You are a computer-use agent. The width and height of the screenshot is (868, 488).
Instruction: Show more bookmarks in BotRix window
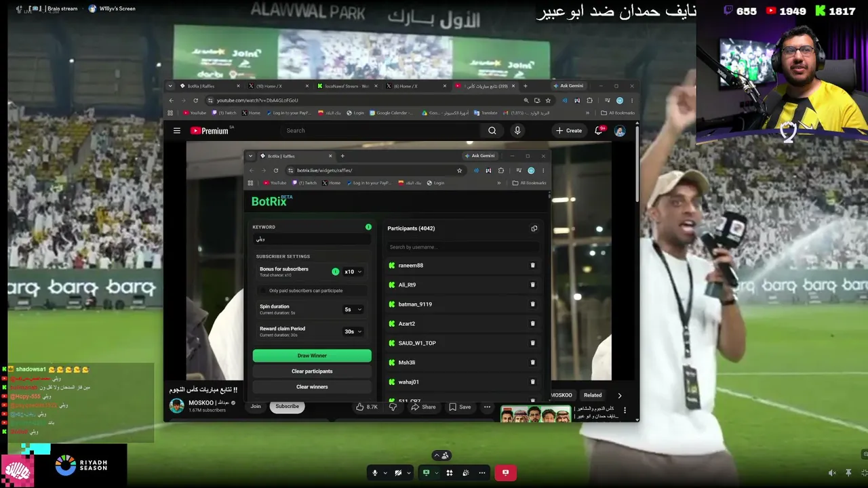tap(499, 183)
